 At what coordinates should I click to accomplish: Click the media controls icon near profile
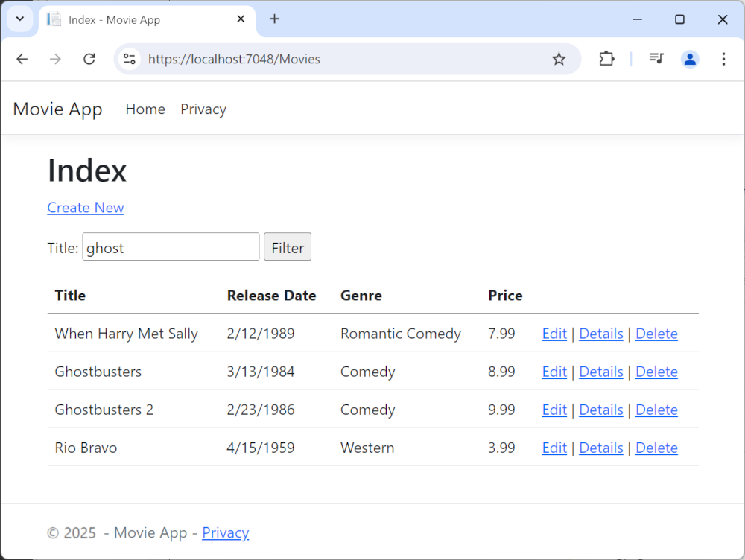656,59
